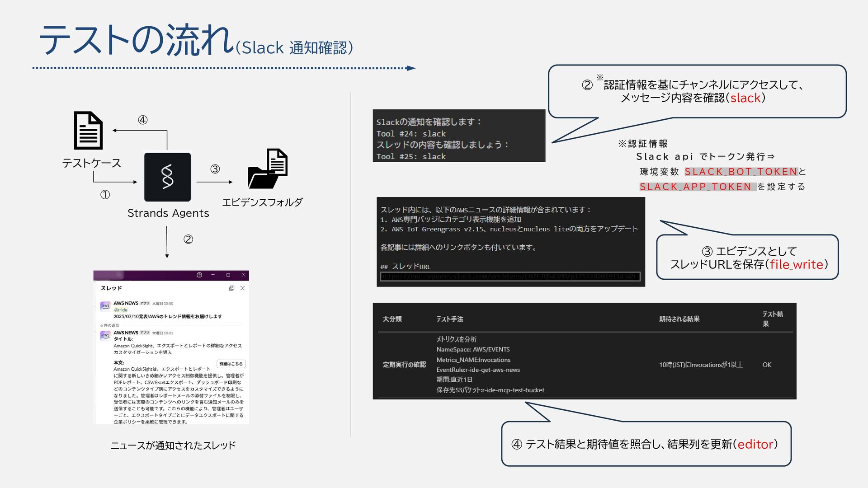Click the ※認証情報 note heading
Screen dimensions: 868x488
coord(643,144)
